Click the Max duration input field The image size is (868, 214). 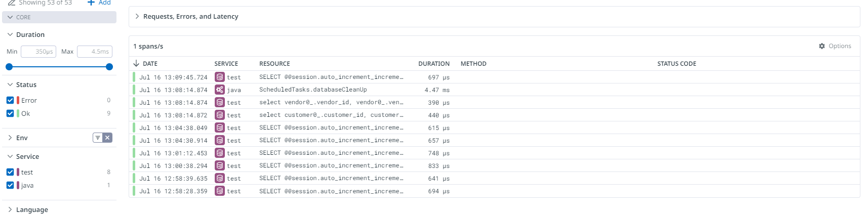[x=95, y=52]
